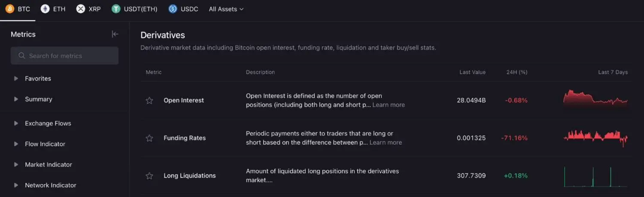
Task: Click the XRP coin icon
Action: (x=81, y=9)
